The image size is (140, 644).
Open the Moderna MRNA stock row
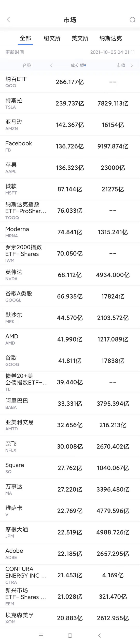70,232
